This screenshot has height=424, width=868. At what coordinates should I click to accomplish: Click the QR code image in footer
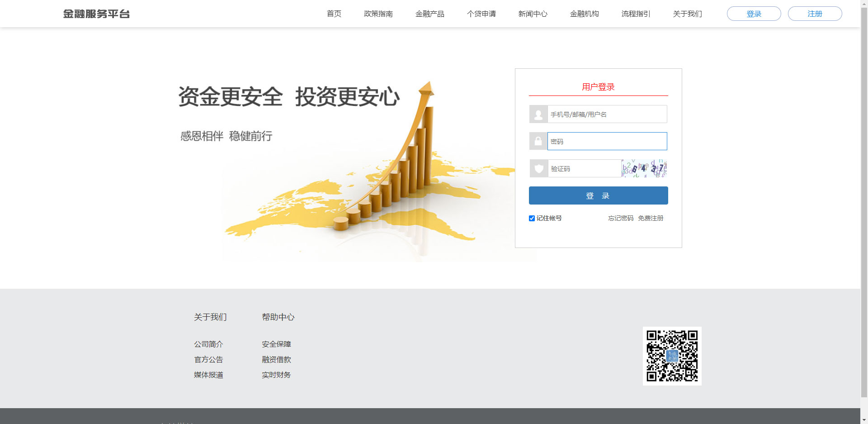tap(672, 356)
